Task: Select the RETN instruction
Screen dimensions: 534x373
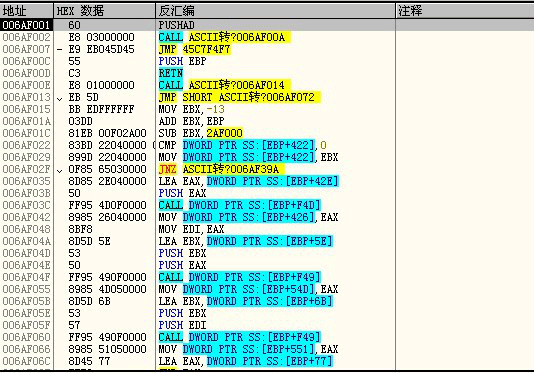Action: tap(171, 73)
